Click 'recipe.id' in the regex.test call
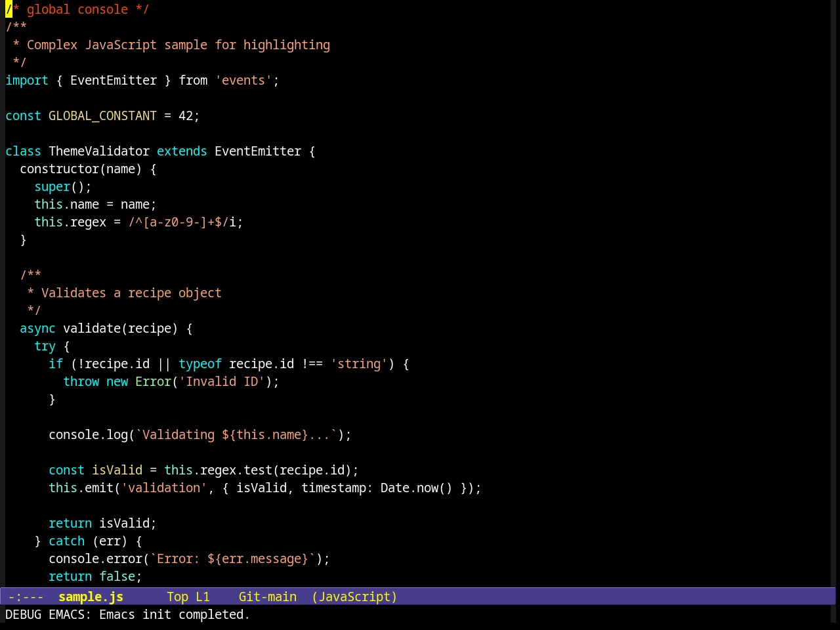 312,470
